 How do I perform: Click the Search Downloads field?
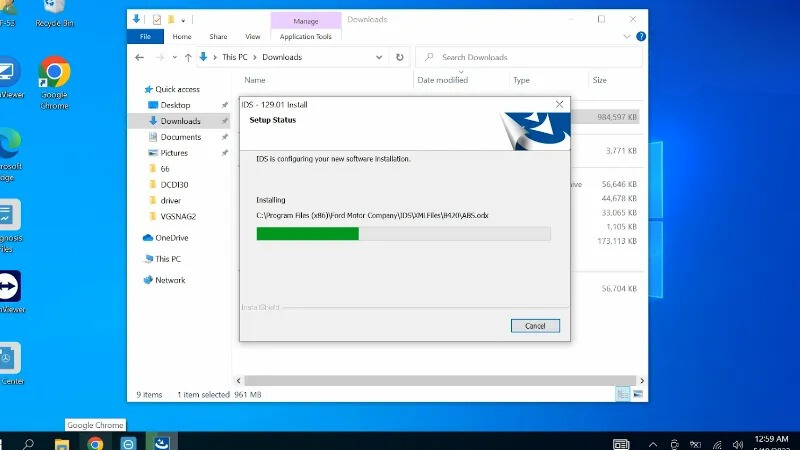tap(529, 57)
